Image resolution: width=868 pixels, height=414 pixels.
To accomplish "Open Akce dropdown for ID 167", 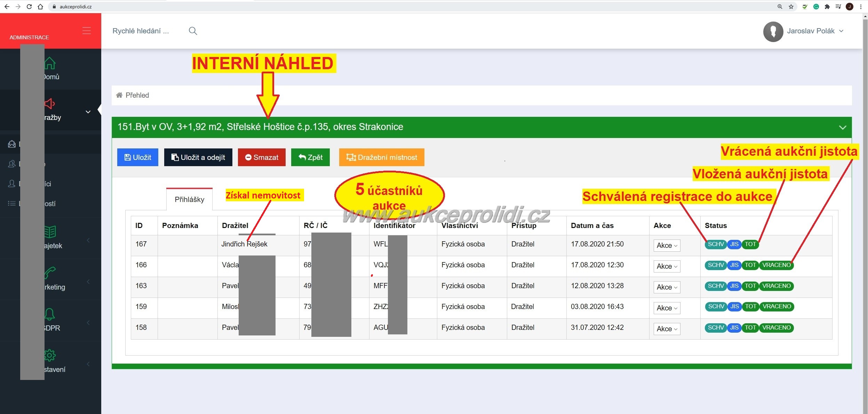I will point(667,245).
